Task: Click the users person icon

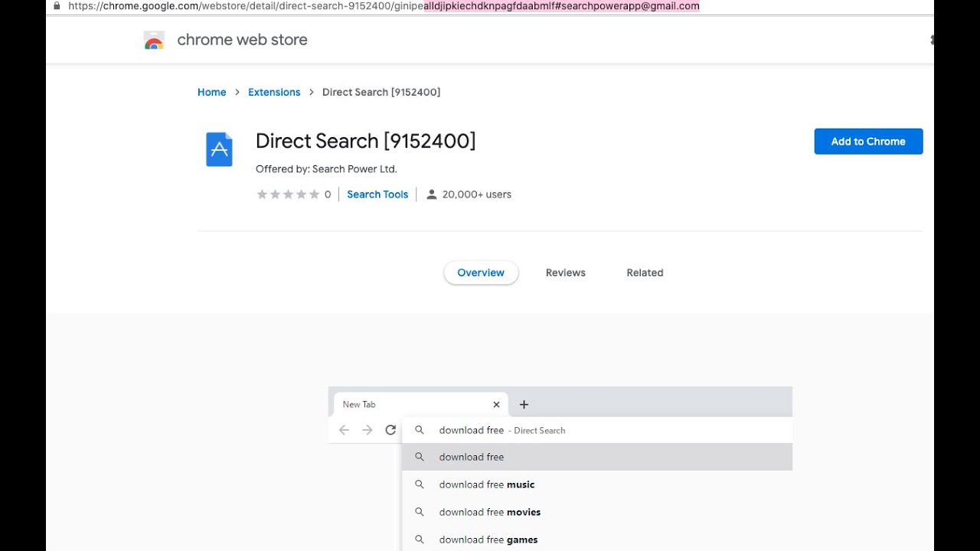Action: (x=431, y=194)
